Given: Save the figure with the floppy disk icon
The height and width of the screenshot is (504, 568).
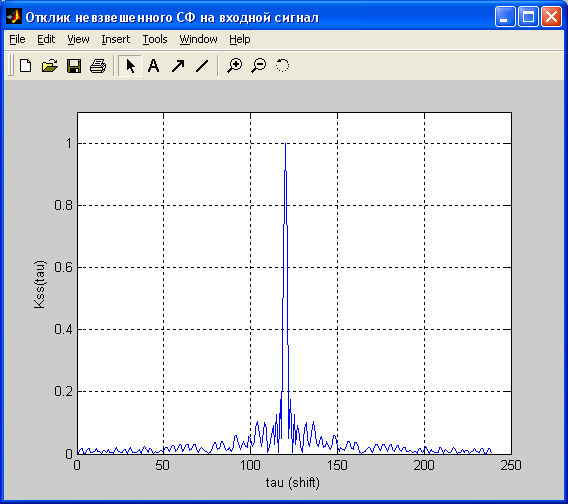Looking at the screenshot, I should [x=74, y=66].
